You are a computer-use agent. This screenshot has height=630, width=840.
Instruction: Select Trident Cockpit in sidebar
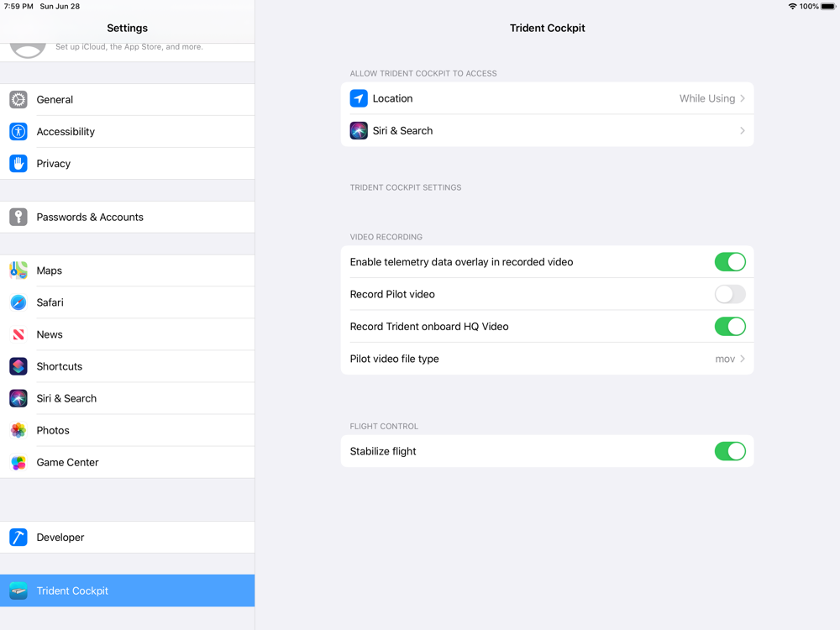point(128,591)
